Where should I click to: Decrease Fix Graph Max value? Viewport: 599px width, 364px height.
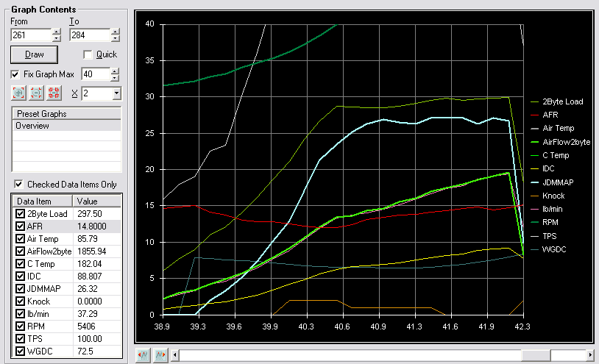(x=115, y=77)
